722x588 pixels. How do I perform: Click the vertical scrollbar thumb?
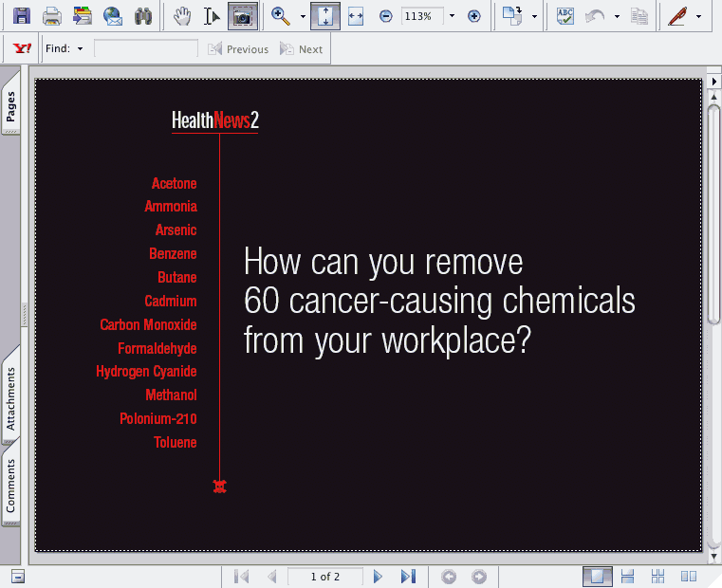pyautogui.click(x=713, y=213)
